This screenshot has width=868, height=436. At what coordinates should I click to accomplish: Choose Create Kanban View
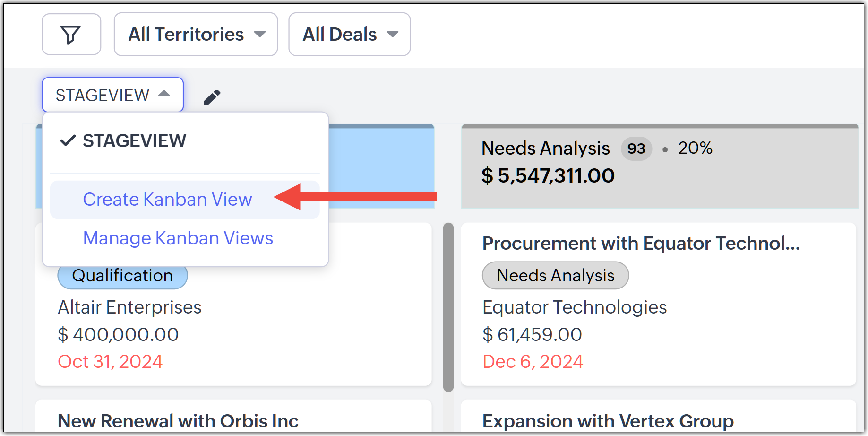tap(167, 200)
